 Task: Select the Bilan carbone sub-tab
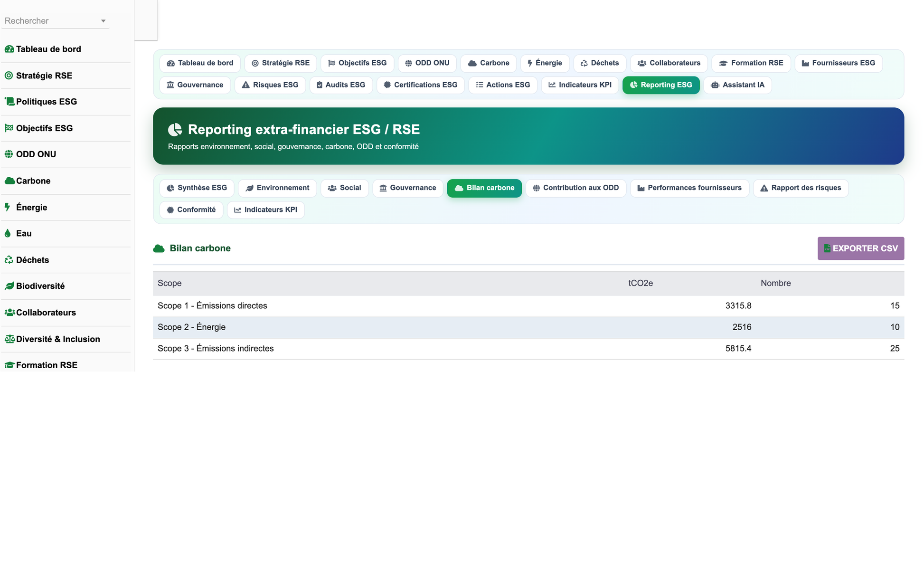point(484,188)
